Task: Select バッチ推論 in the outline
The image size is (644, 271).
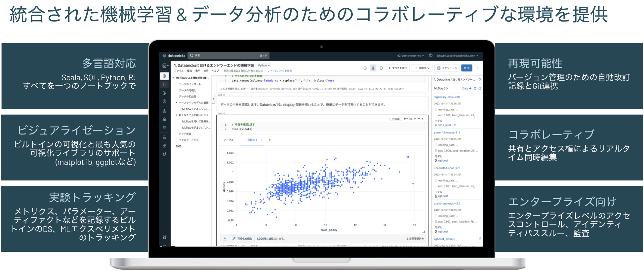Action: click(x=185, y=134)
